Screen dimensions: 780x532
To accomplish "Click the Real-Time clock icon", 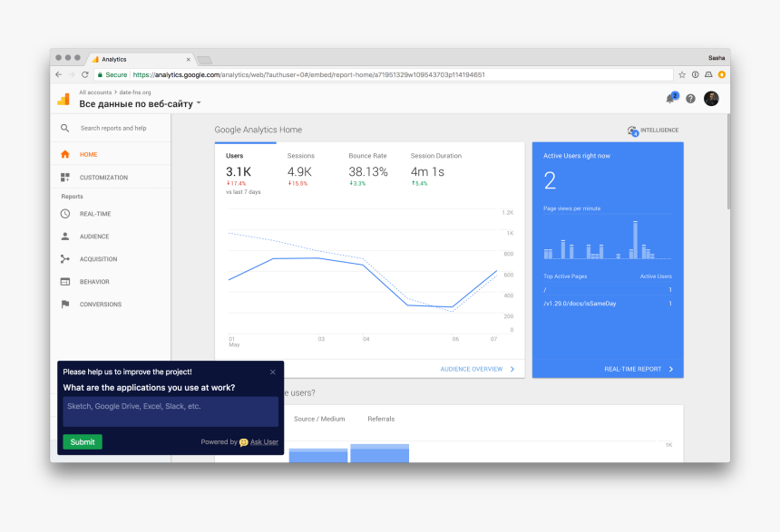I will coord(65,214).
